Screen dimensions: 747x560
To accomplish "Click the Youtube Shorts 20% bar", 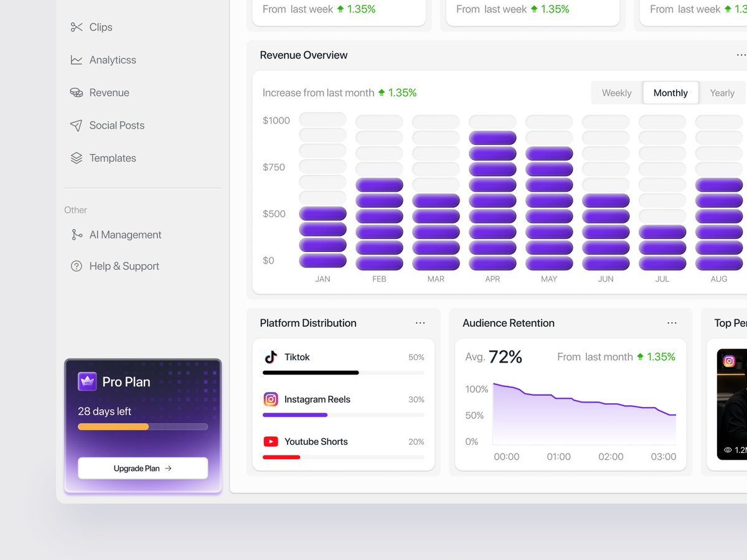I will (x=344, y=457).
